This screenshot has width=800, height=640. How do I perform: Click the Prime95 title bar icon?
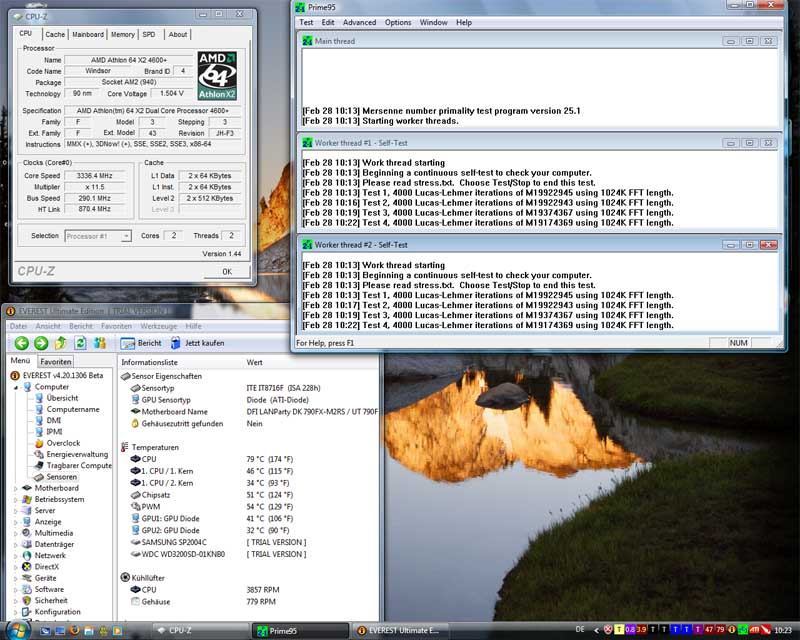tap(300, 7)
